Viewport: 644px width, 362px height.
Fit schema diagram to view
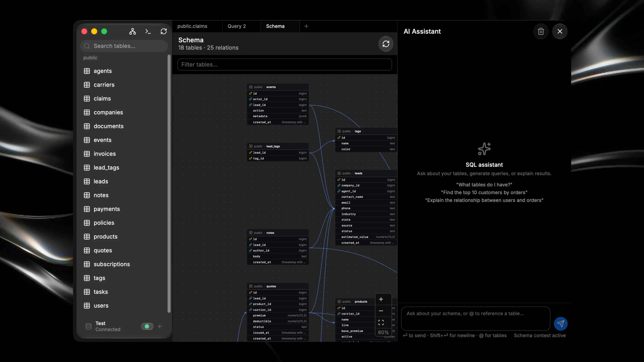point(381,322)
